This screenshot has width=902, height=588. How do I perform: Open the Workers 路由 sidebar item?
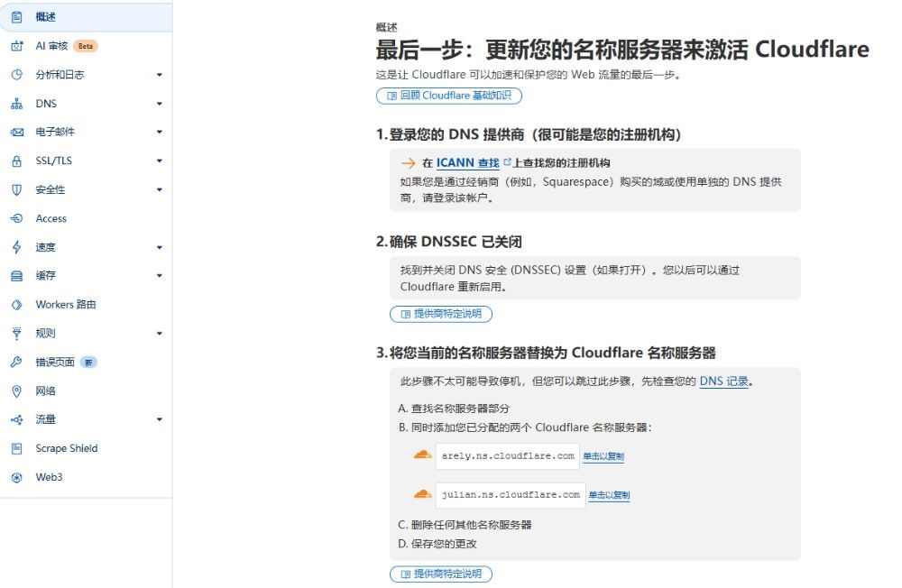coord(86,304)
